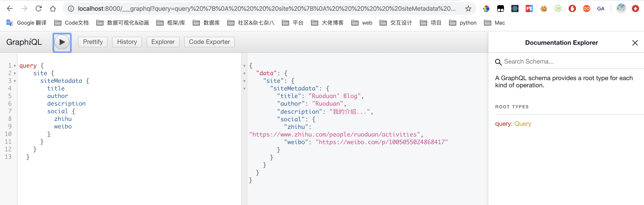Click the GA extension icon
The height and width of the screenshot is (205, 644).
[x=601, y=8]
